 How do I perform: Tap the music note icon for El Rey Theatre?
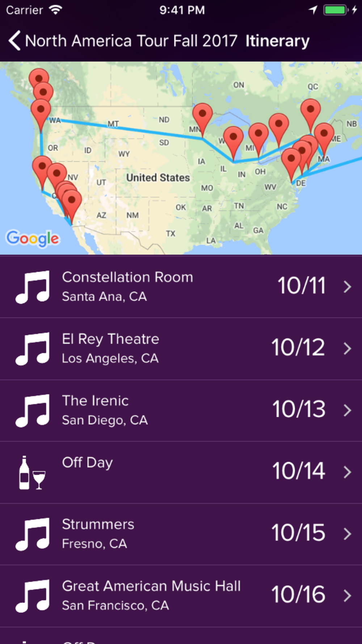pos(33,349)
